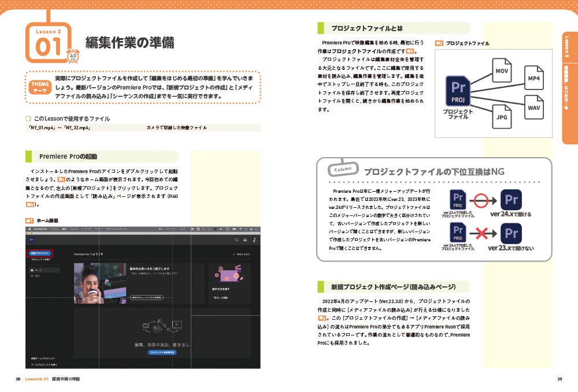Click the カメラで収録した映像ファイル description
The image size is (578, 392).
point(176,128)
